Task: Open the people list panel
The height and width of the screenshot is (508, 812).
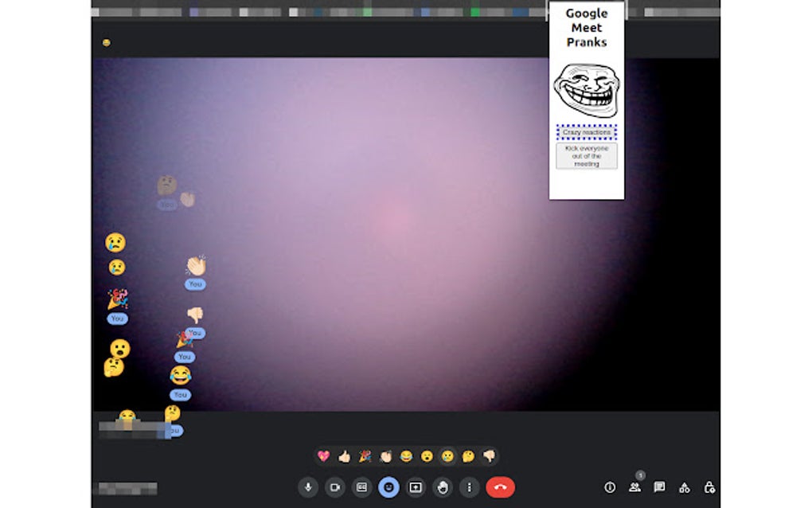Action: 634,487
